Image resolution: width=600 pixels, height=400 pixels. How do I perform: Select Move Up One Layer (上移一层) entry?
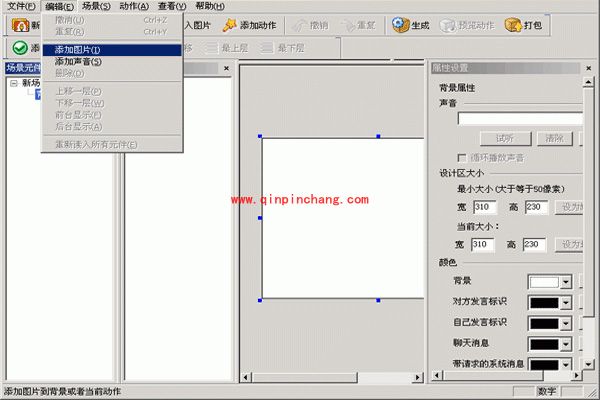tap(112, 91)
